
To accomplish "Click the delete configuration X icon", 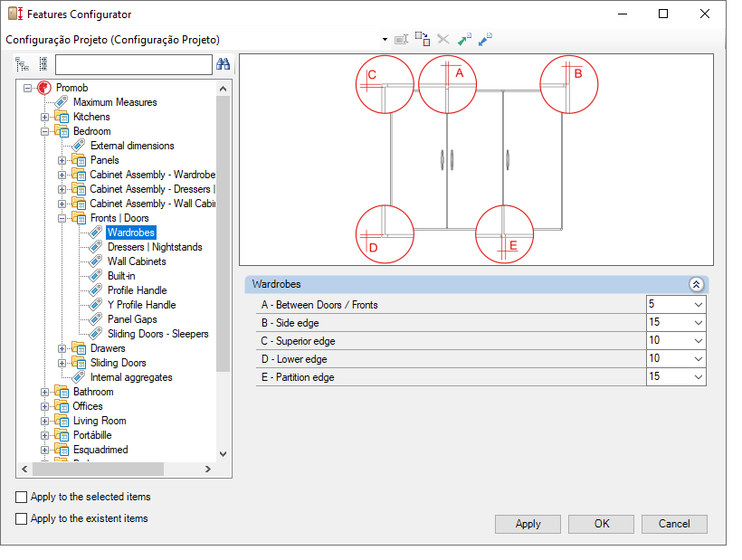I will 443,39.
